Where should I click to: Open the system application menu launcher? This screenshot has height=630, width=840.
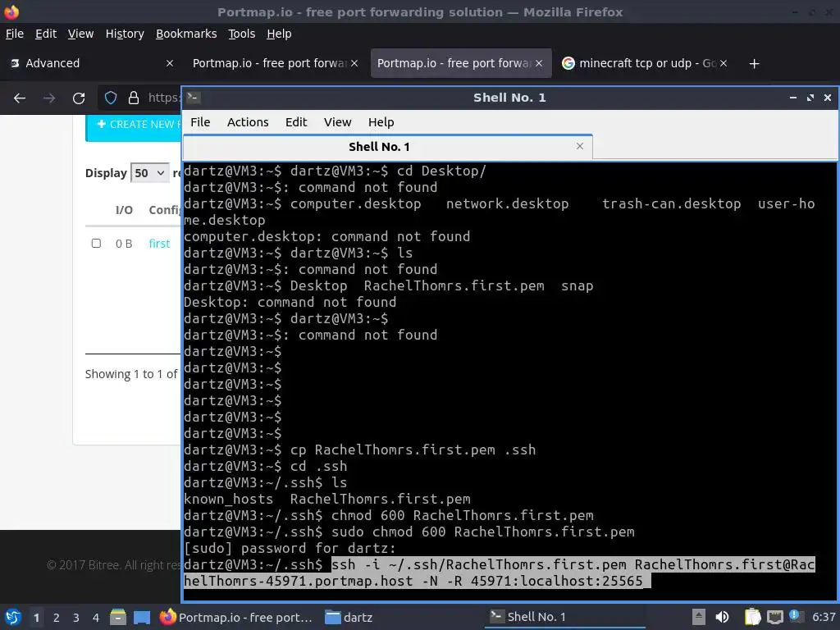point(12,617)
